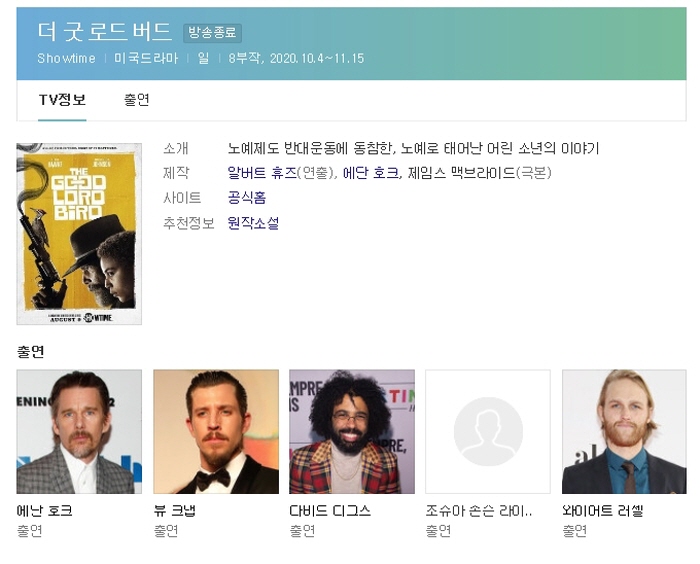Click the 알버트 휴즈 director link
Image resolution: width=700 pixels, height=564 pixels.
tap(262, 172)
